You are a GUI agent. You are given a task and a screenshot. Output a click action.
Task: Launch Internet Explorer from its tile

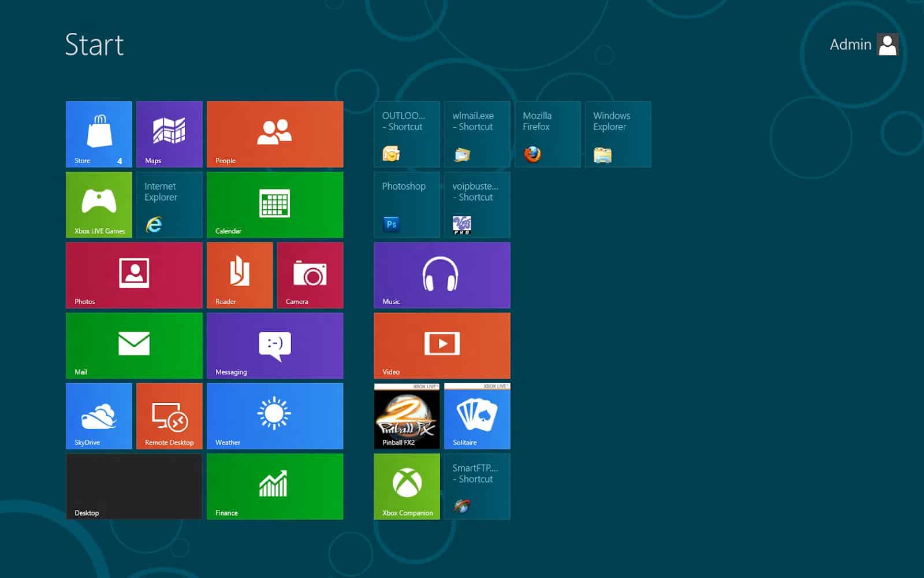169,205
